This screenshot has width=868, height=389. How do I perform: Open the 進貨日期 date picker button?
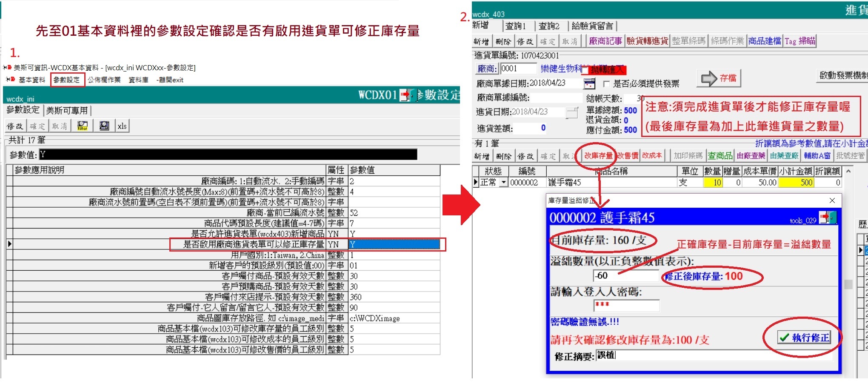tap(572, 112)
